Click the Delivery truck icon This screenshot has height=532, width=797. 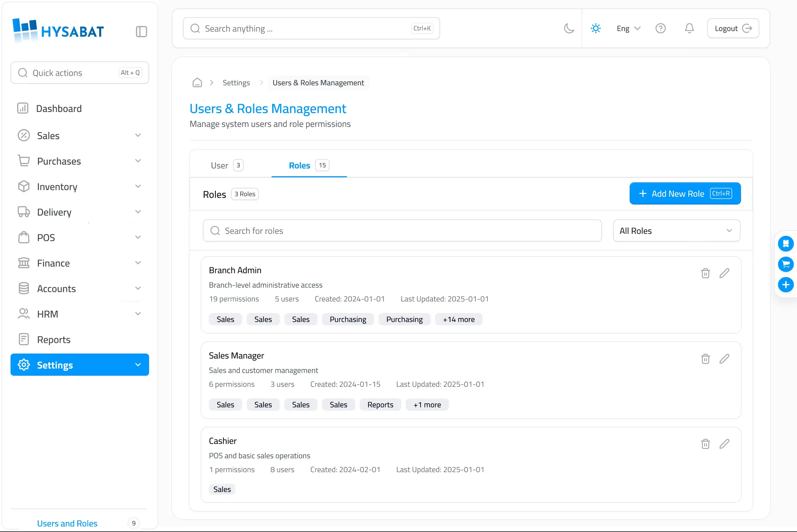(x=24, y=212)
